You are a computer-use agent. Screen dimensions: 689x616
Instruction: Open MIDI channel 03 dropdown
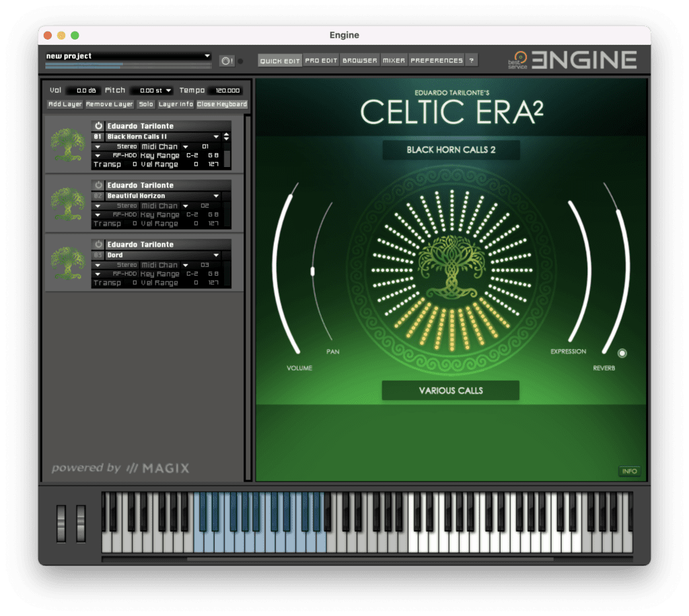pyautogui.click(x=186, y=265)
